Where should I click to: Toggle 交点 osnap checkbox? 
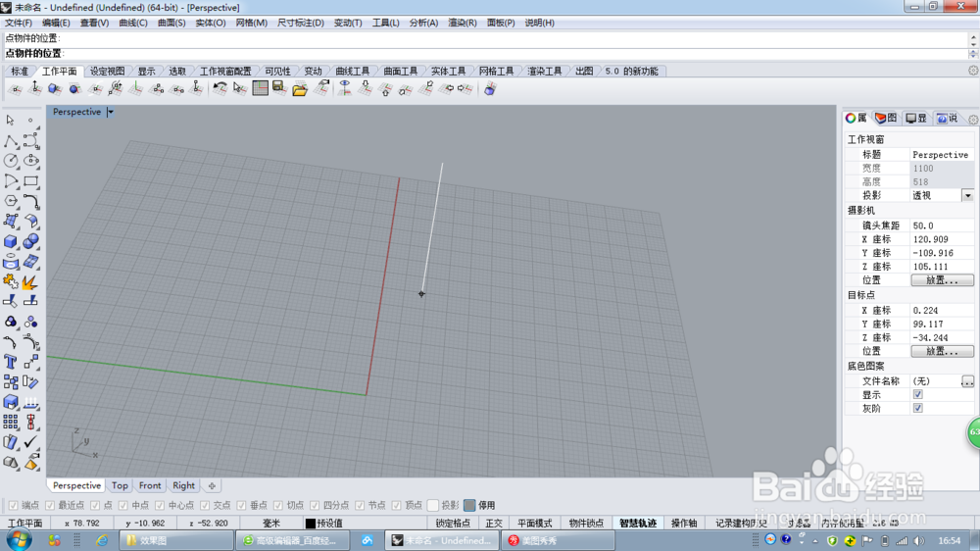205,505
